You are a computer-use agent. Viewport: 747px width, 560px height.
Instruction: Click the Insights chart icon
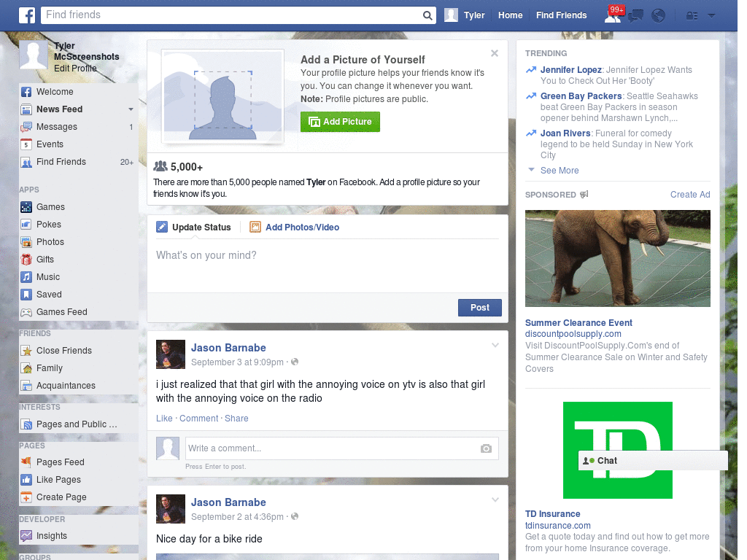tap(26, 536)
